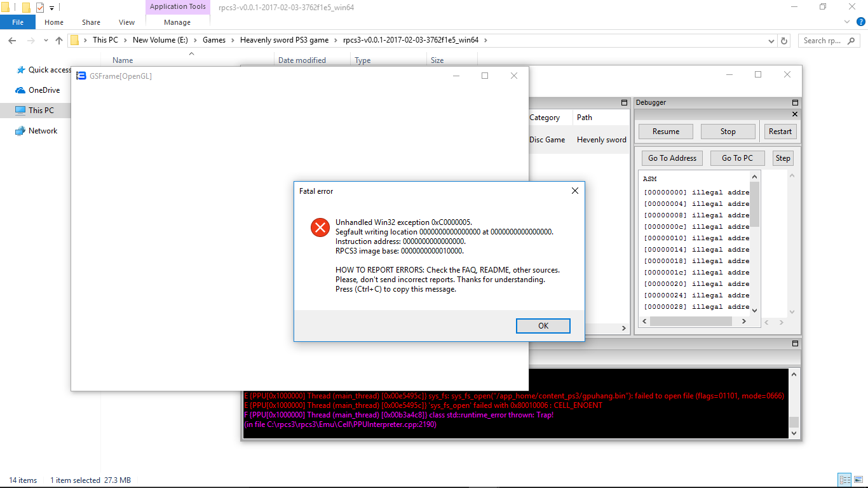The image size is (868, 488).
Task: Close the Debugger panel with its X icon
Action: click(x=795, y=114)
